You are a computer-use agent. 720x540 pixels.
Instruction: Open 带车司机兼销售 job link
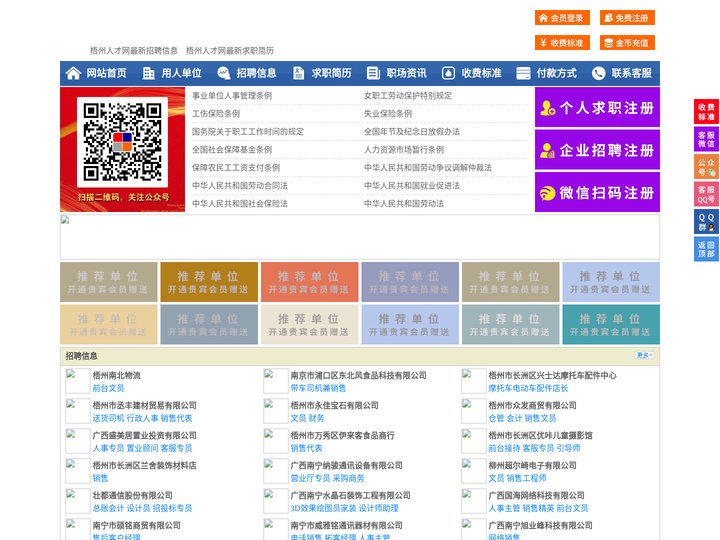[318, 388]
